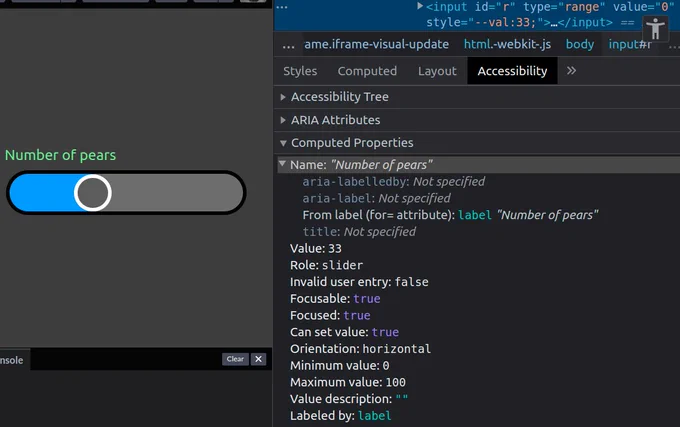This screenshot has width=680, height=427.
Task: Switch to the Styles tab
Action: [x=300, y=71]
